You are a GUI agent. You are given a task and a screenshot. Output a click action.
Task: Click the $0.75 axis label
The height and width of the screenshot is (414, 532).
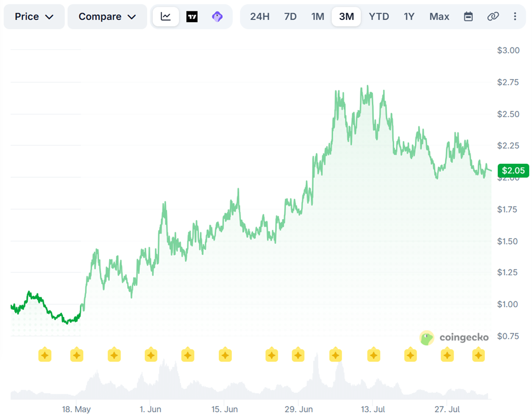(x=508, y=336)
